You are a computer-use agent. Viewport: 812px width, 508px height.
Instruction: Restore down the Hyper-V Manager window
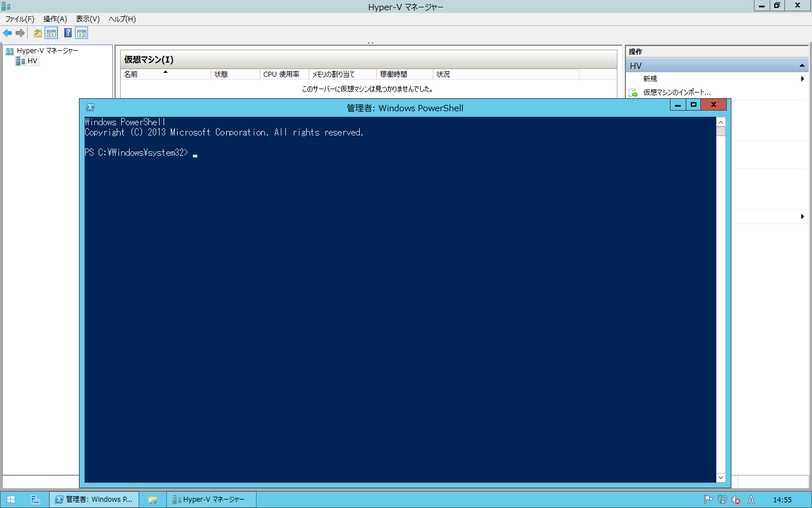(x=777, y=6)
